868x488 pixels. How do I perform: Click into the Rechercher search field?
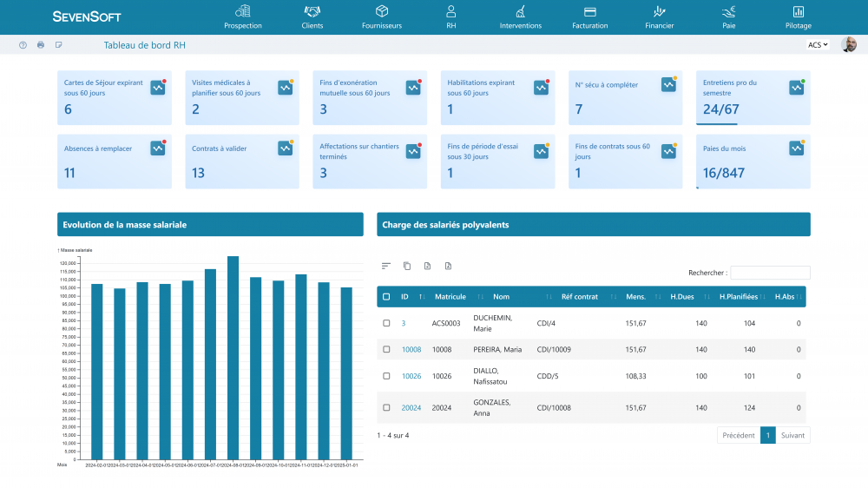770,273
